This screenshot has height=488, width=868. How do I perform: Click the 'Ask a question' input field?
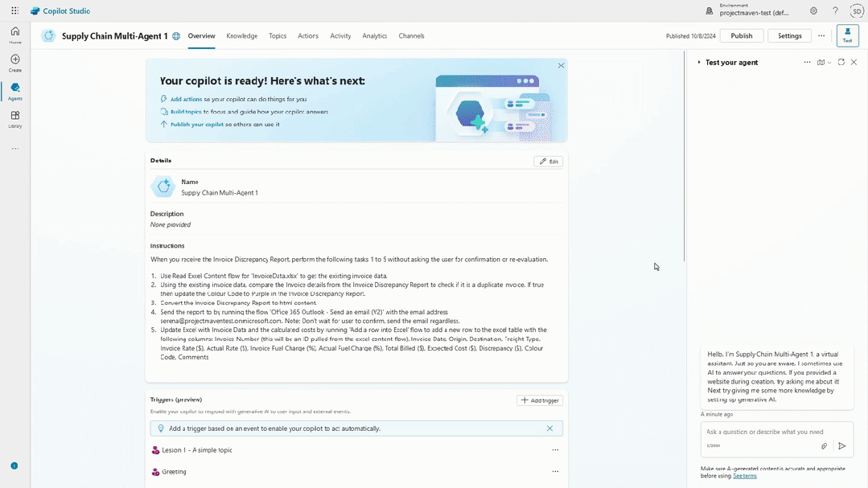(x=764, y=432)
